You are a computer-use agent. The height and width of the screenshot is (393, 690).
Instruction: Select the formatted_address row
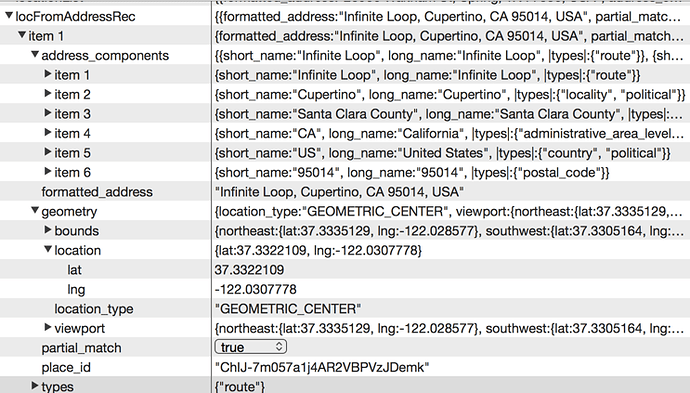pyautogui.click(x=345, y=192)
